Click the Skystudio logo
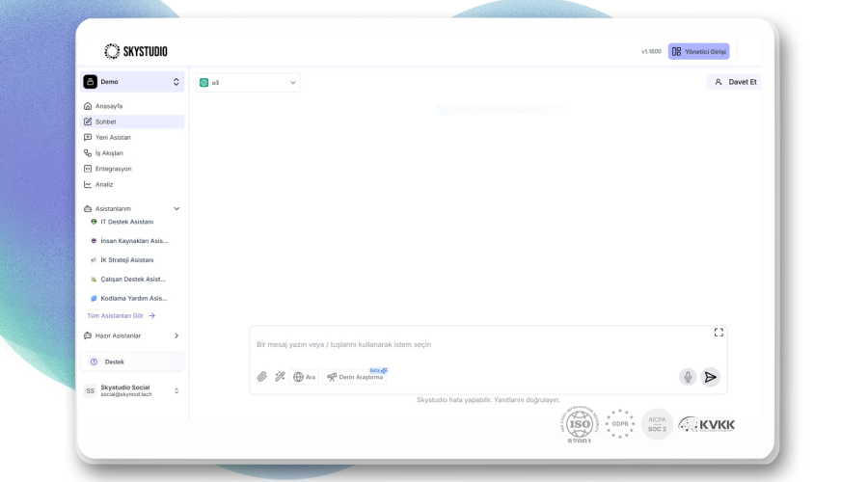 click(x=135, y=51)
